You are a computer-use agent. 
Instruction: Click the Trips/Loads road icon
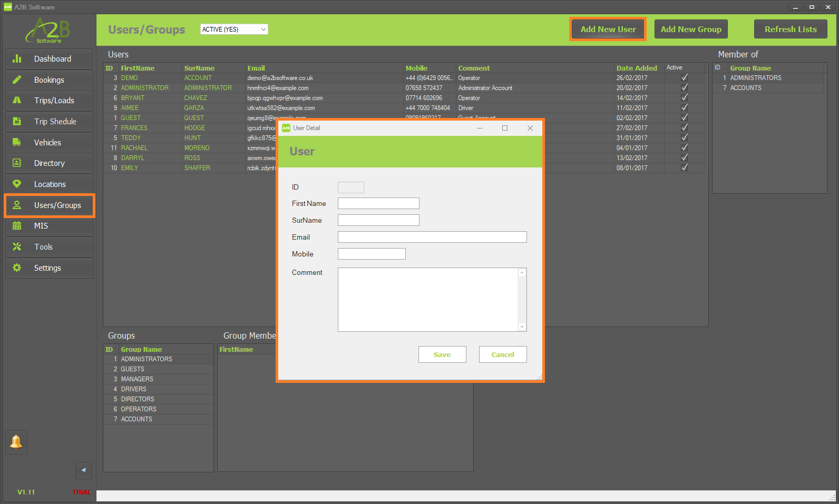pos(17,100)
